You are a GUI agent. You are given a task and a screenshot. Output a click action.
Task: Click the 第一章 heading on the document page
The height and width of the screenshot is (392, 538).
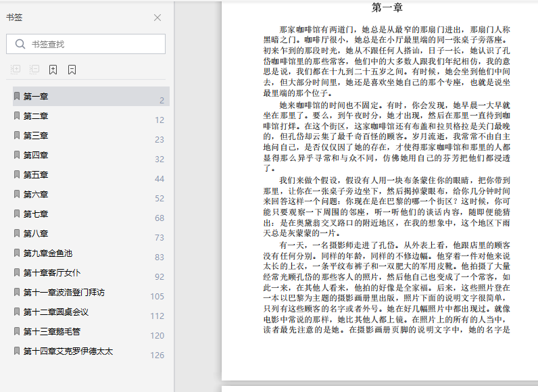[387, 7]
